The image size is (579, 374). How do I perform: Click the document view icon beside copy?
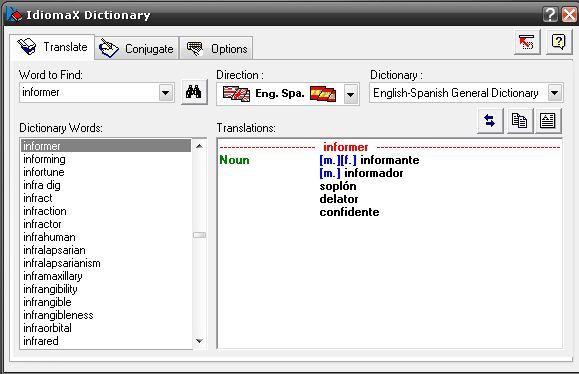tap(548, 121)
